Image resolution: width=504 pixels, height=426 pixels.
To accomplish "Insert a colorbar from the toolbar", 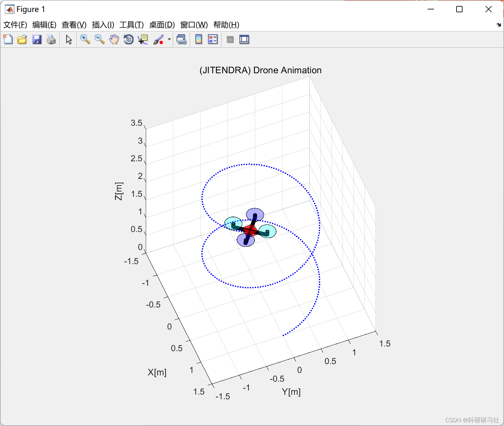I will click(199, 40).
